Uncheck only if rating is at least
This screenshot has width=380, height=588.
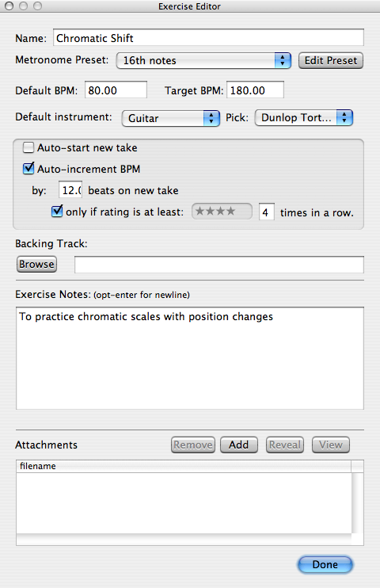[x=57, y=212]
